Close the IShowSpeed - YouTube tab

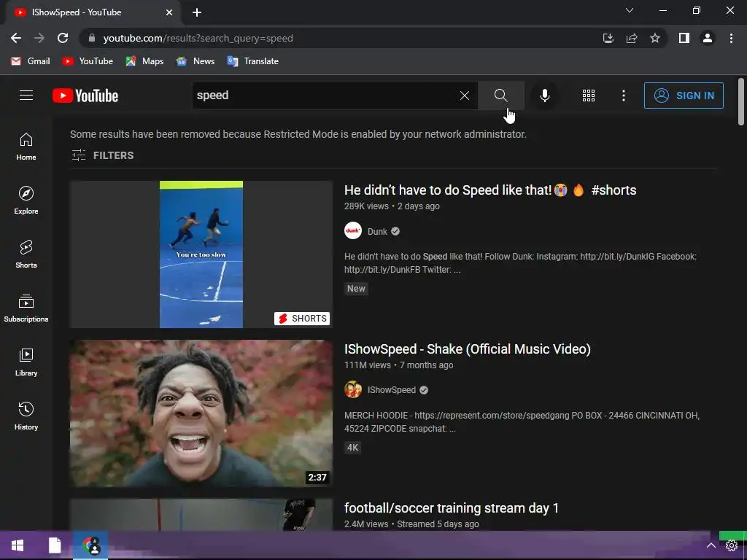[169, 12]
